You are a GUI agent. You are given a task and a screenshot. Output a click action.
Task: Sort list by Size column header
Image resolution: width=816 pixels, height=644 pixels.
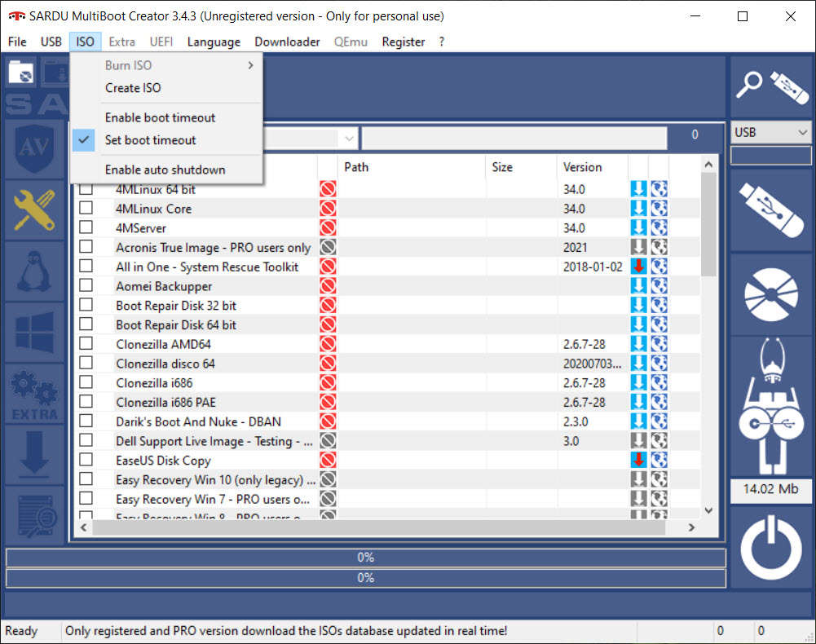click(521, 167)
